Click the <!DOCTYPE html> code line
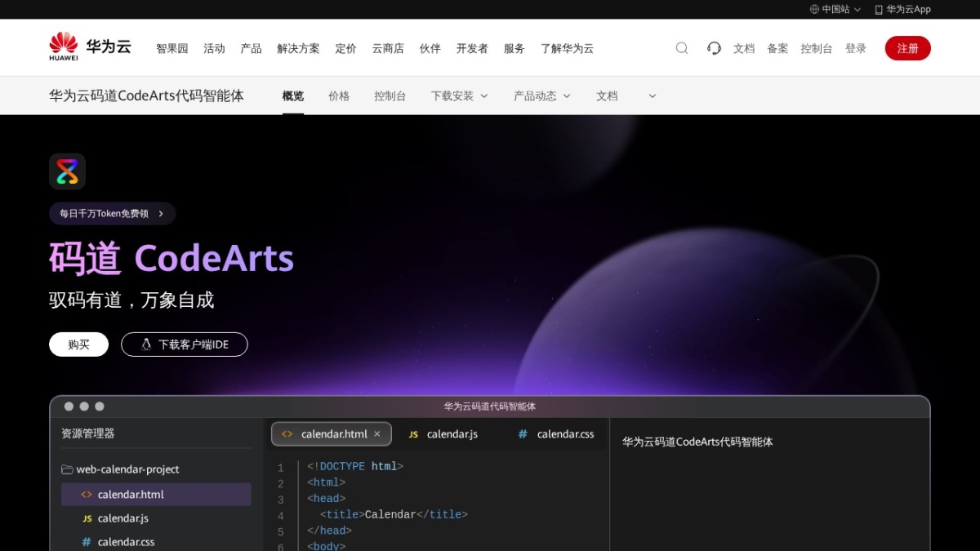 click(x=355, y=467)
